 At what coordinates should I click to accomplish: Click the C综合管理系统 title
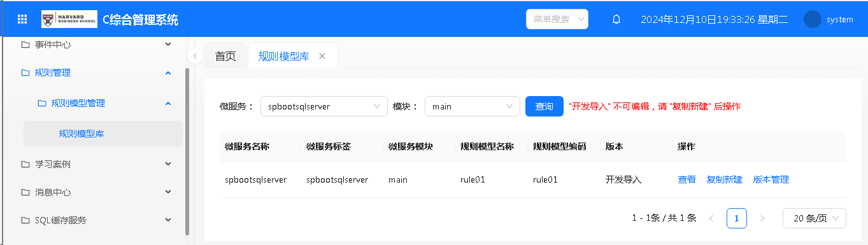(141, 19)
